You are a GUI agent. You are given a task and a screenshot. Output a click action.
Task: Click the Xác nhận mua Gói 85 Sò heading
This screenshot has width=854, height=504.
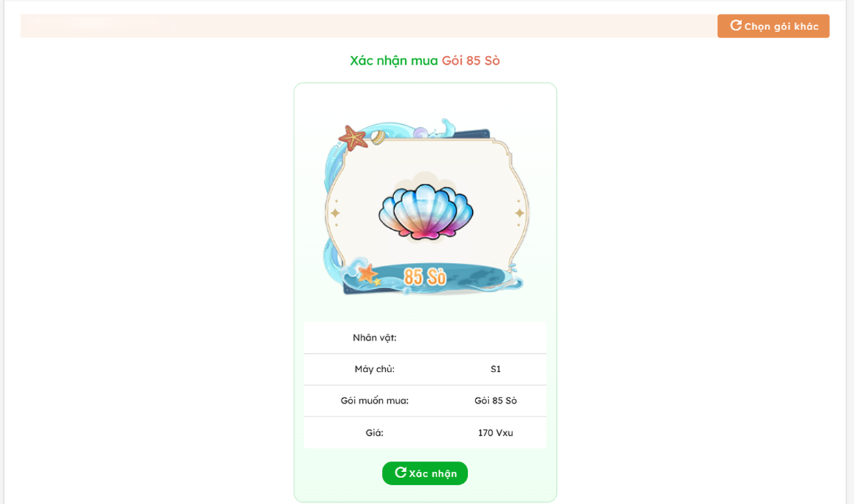pyautogui.click(x=425, y=61)
